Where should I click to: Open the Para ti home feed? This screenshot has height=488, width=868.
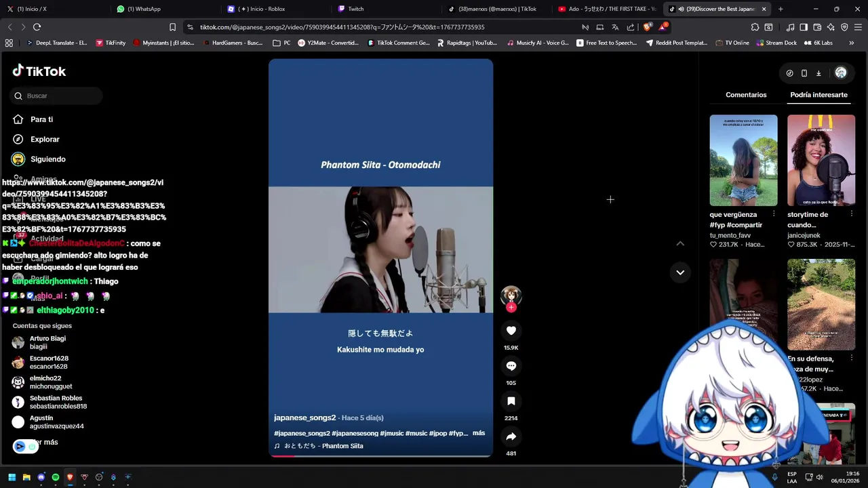(33, 119)
